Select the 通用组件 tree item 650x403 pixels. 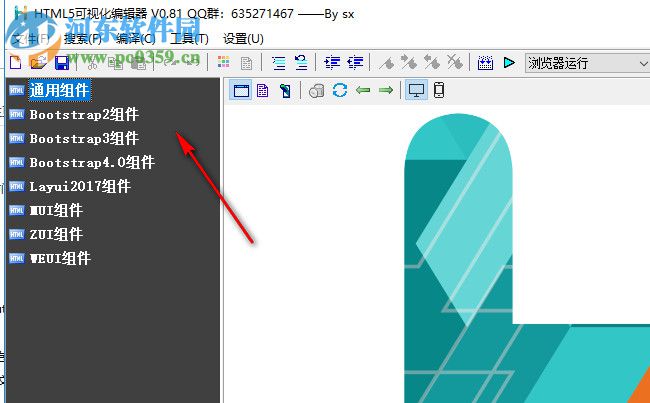[x=60, y=90]
